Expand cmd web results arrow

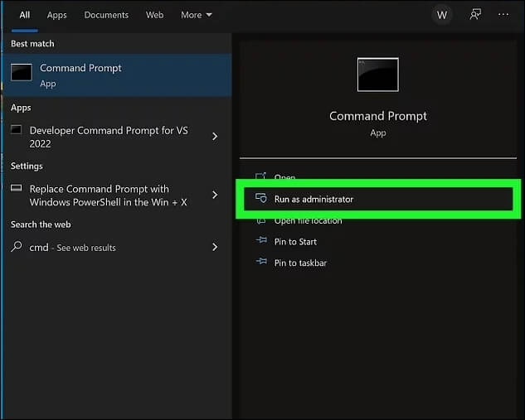click(215, 247)
